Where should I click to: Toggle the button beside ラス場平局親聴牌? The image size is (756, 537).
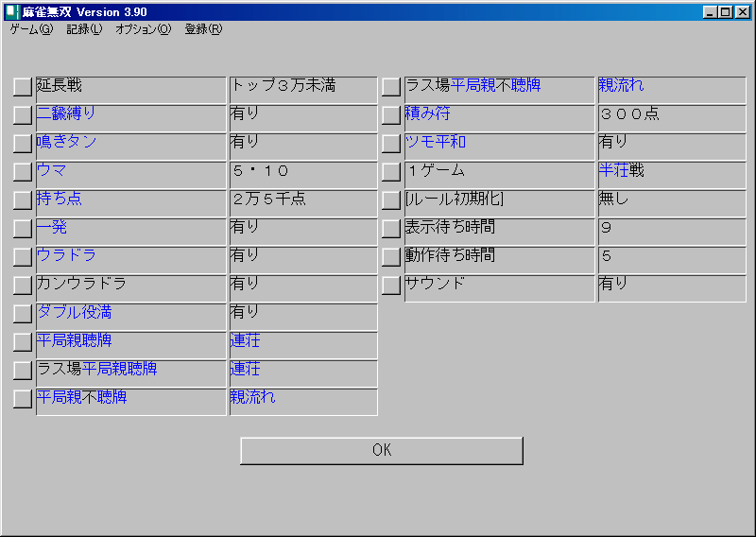click(22, 370)
